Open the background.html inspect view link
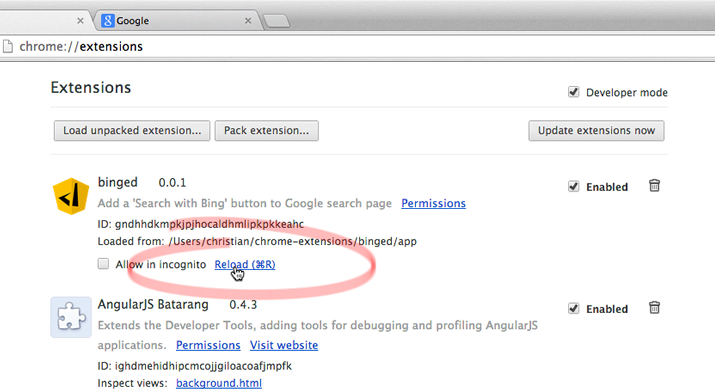 tap(219, 383)
